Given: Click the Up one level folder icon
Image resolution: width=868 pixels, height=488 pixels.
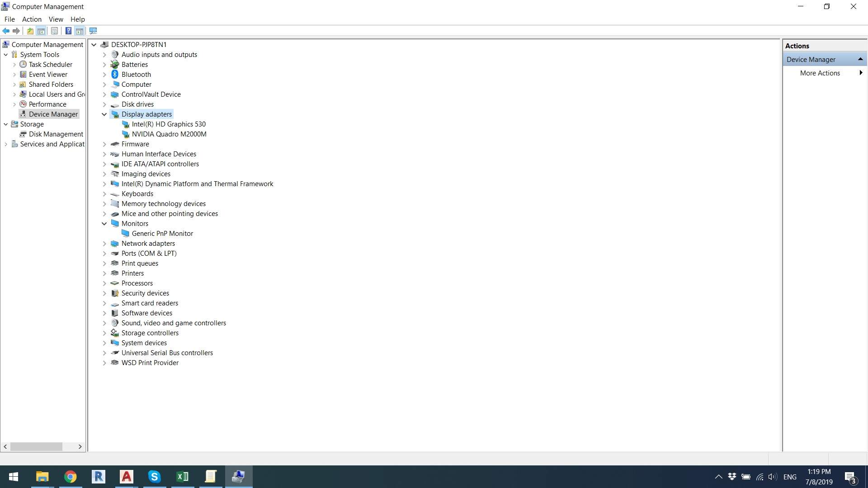Looking at the screenshot, I should (x=30, y=31).
